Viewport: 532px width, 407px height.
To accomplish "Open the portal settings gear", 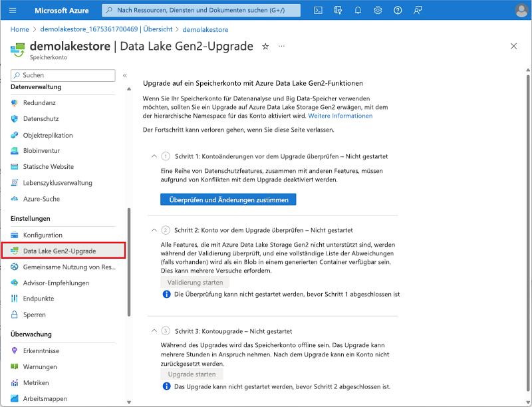I will (377, 10).
